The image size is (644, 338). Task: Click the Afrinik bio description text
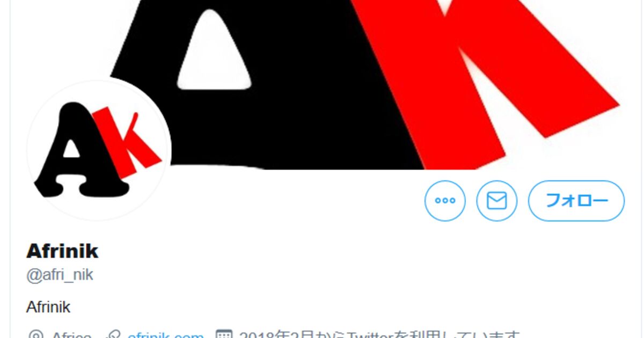click(x=48, y=307)
